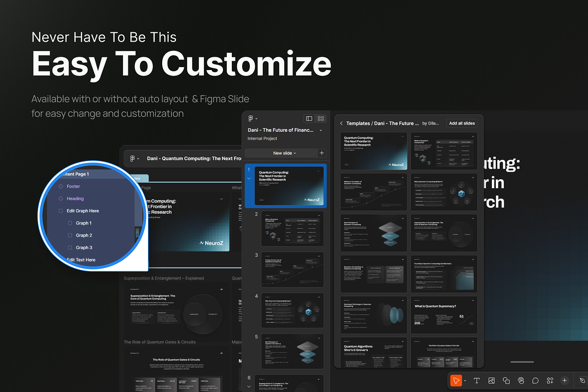Image resolution: width=588 pixels, height=392 pixels.
Task: Select the Quantum Algorithms Shor's & Grover's template
Action: pos(374,352)
